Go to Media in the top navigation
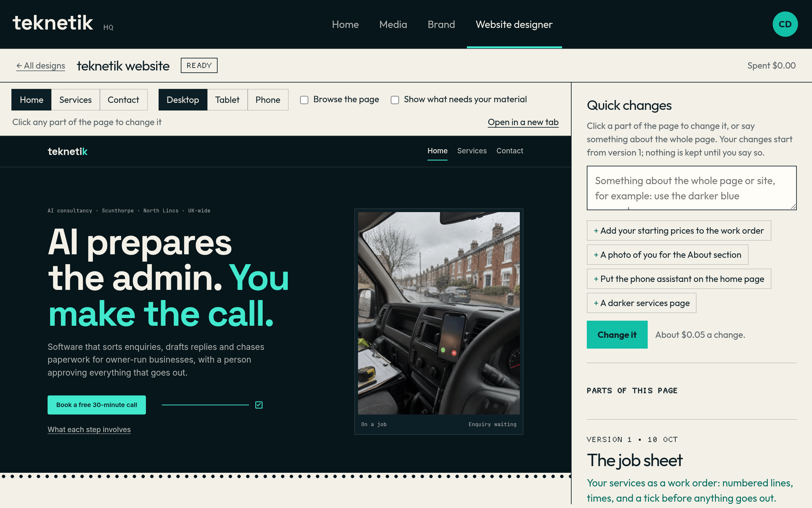 coord(393,24)
